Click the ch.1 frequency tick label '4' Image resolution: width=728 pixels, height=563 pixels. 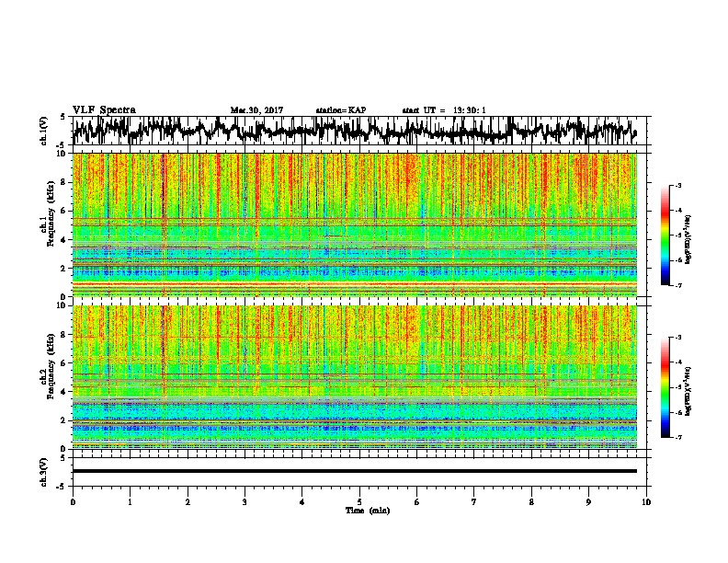coord(63,240)
